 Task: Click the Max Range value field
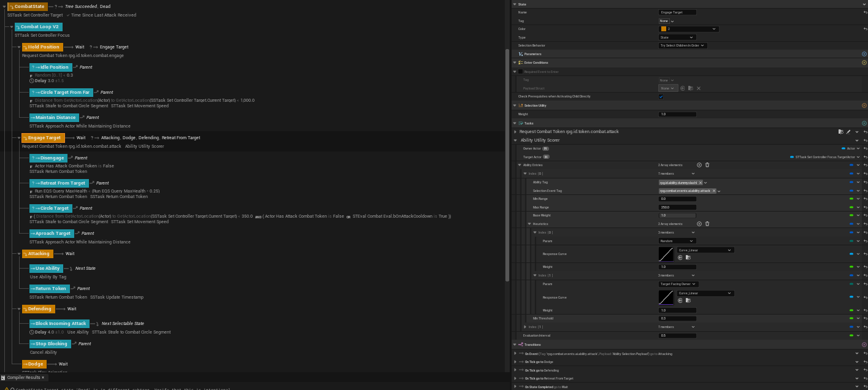pyautogui.click(x=677, y=207)
